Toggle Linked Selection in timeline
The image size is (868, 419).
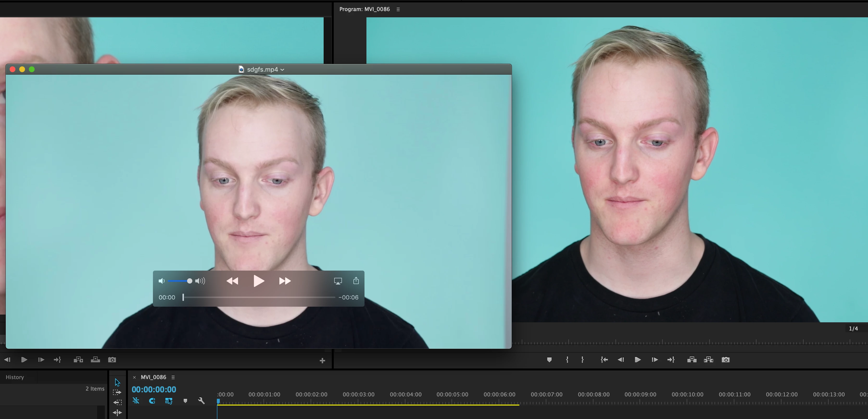point(169,401)
